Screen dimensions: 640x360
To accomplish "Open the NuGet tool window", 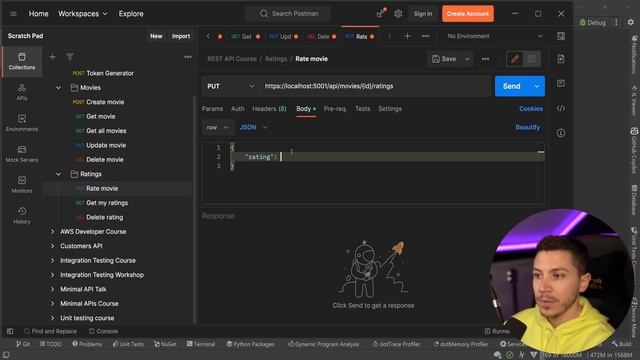I will (x=165, y=344).
